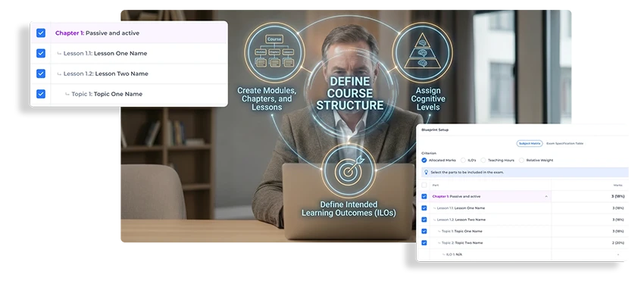
Task: Select the Allocated Marks radio option
Action: point(424,161)
